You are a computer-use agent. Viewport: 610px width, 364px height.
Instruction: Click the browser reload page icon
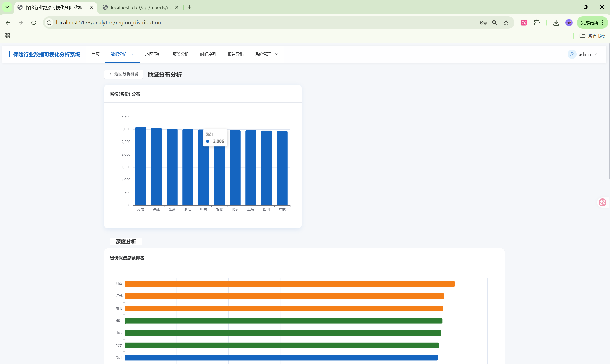[34, 23]
